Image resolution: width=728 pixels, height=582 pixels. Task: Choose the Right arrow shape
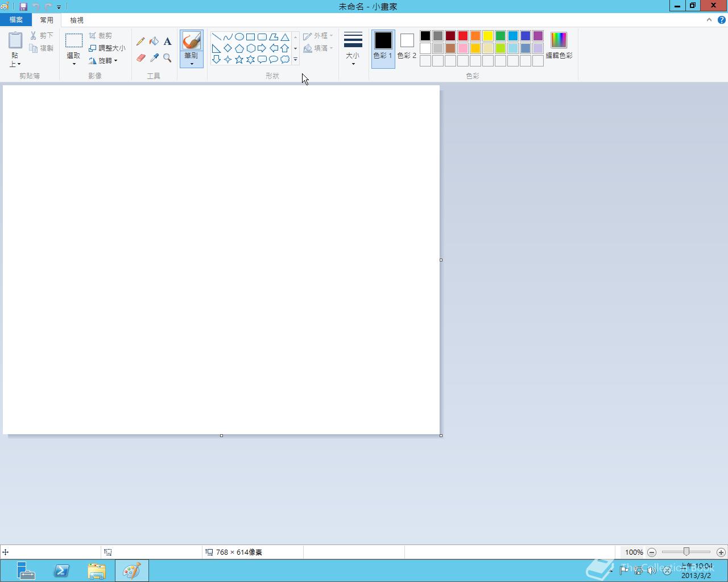(x=262, y=48)
